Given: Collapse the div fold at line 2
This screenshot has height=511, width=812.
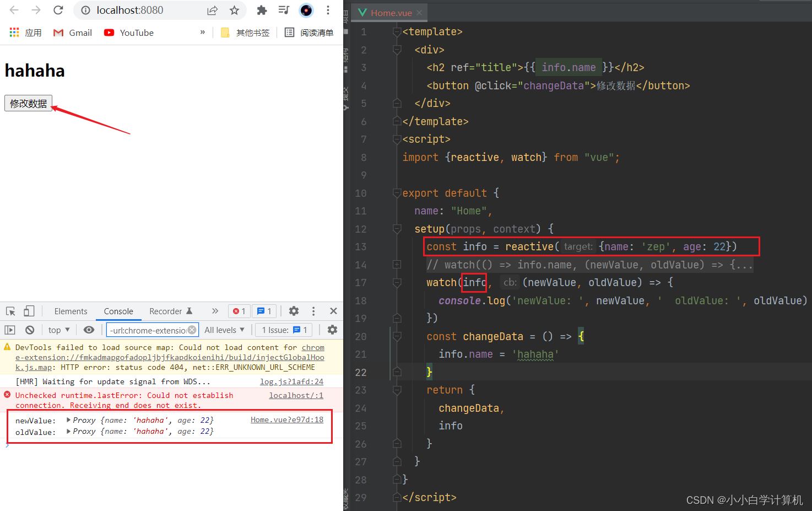Looking at the screenshot, I should click(397, 50).
